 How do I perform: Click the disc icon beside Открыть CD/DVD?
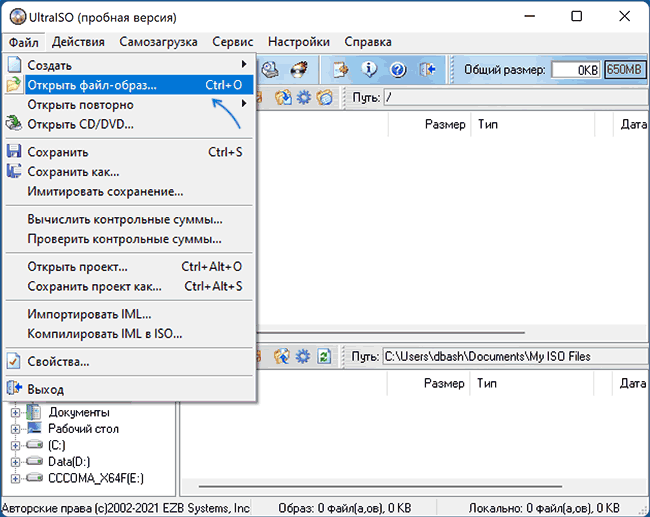pyautogui.click(x=14, y=124)
